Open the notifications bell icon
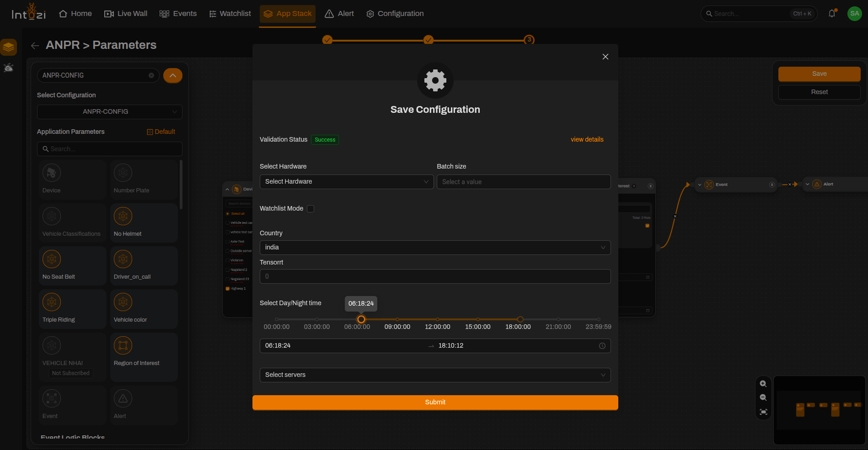Viewport: 868px width, 450px height. (x=832, y=14)
